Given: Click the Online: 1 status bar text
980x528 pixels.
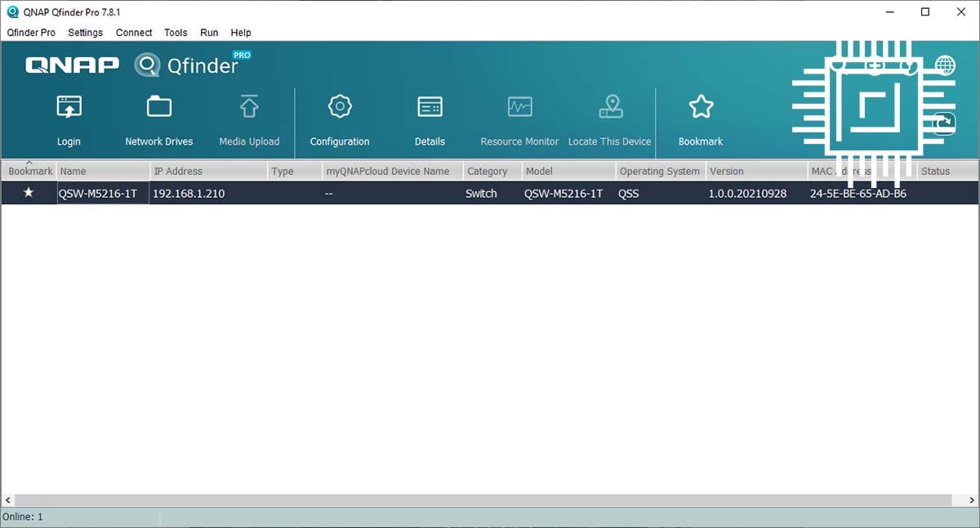Looking at the screenshot, I should coord(23,517).
